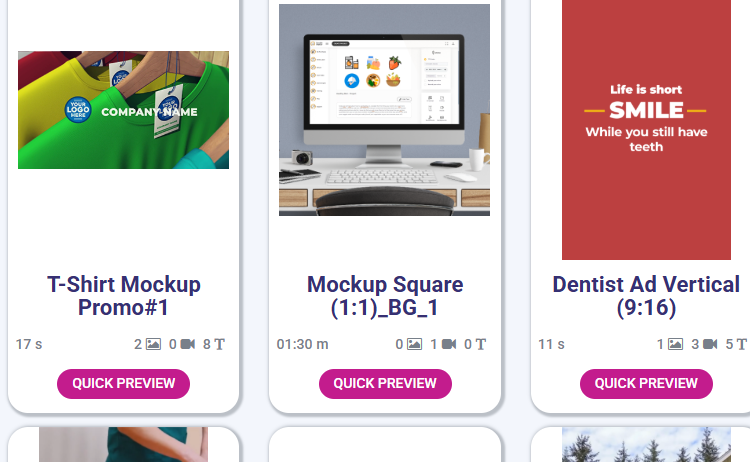Open the pine trees thumbnail card below
The width and height of the screenshot is (750, 462).
[x=646, y=445]
